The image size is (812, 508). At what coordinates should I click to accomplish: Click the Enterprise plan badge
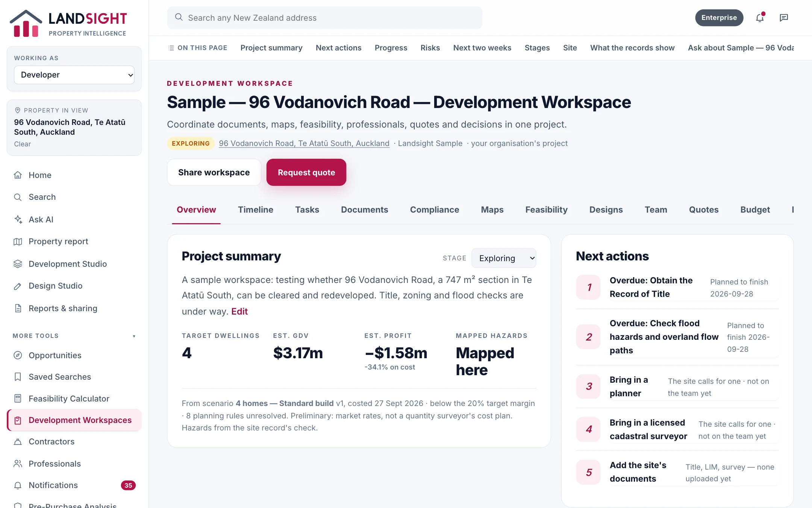(x=719, y=18)
